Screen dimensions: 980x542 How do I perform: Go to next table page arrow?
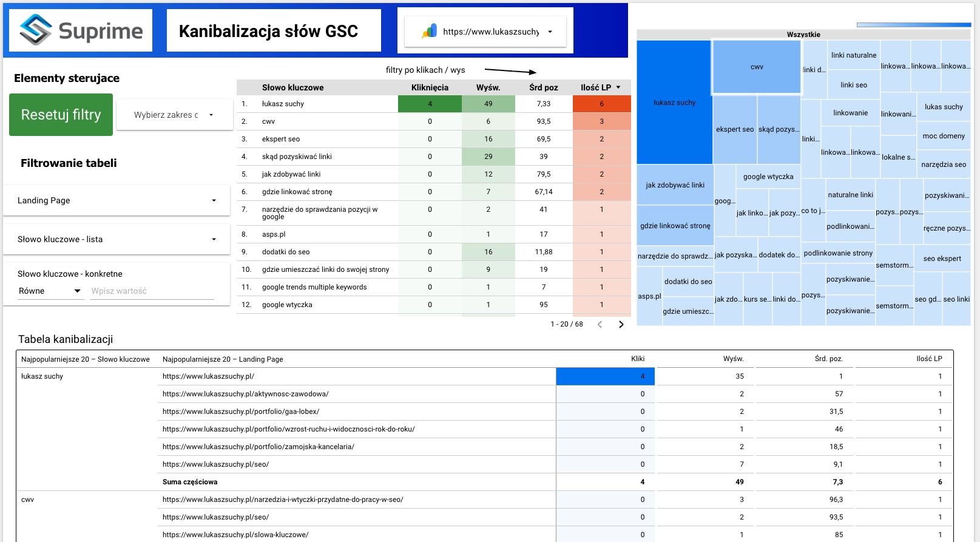(x=621, y=325)
